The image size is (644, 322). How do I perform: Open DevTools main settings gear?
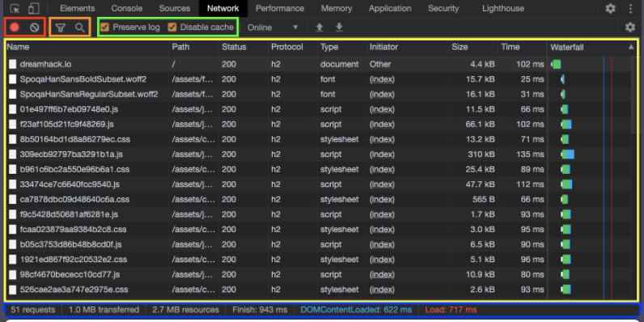[x=611, y=8]
